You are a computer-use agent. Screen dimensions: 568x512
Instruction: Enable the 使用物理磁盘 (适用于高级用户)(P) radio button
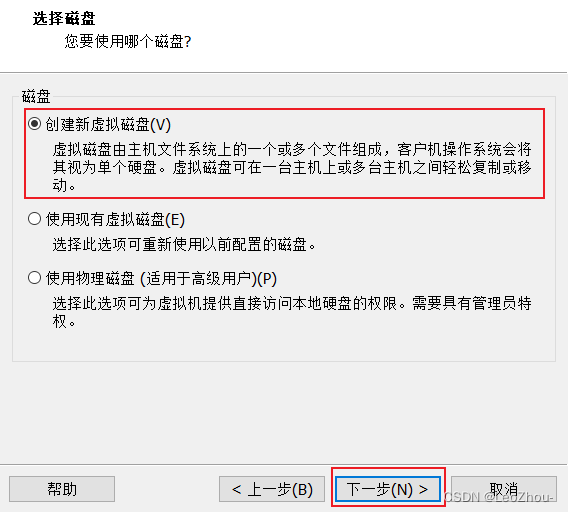pyautogui.click(x=34, y=278)
